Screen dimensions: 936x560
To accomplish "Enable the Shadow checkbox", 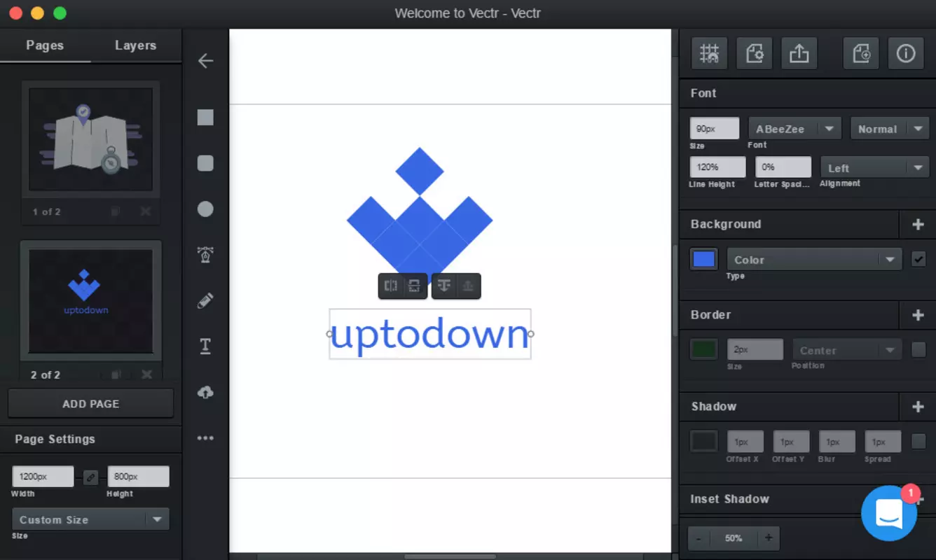I will point(918,441).
